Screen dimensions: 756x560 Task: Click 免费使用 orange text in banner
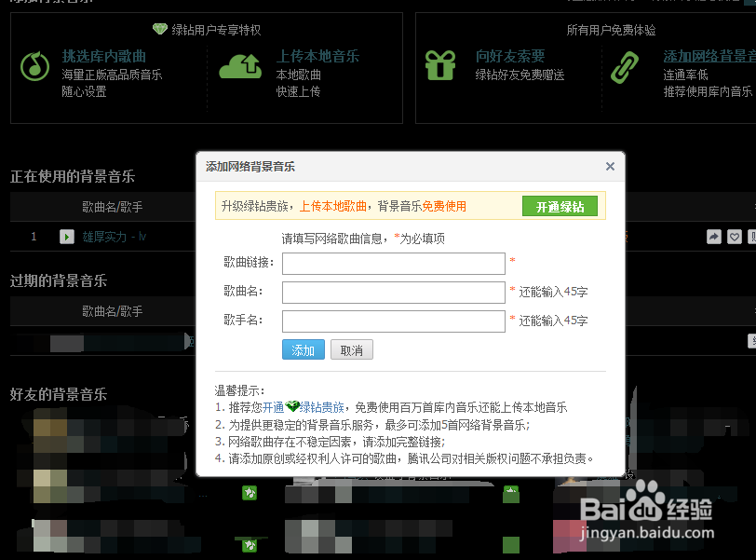point(444,207)
